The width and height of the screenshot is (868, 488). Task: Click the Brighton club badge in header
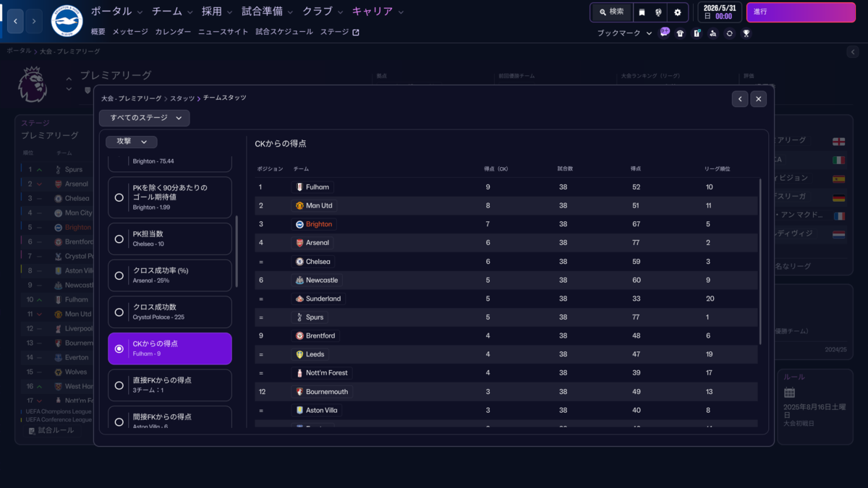pos(67,22)
